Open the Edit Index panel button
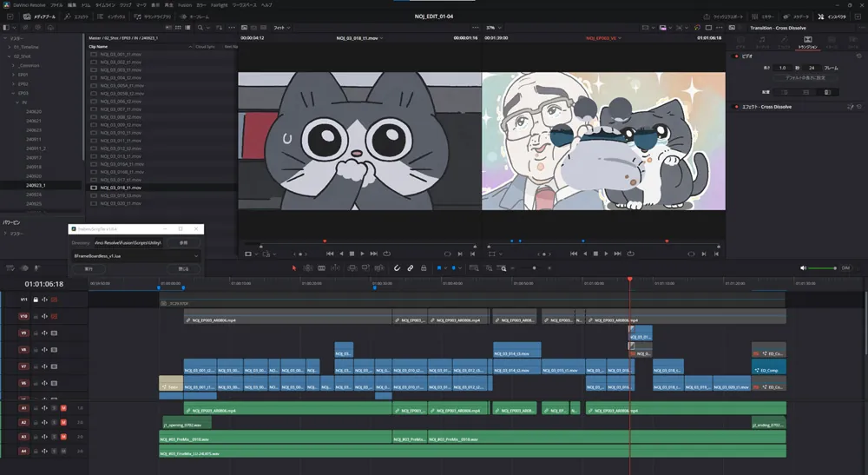 click(x=111, y=16)
